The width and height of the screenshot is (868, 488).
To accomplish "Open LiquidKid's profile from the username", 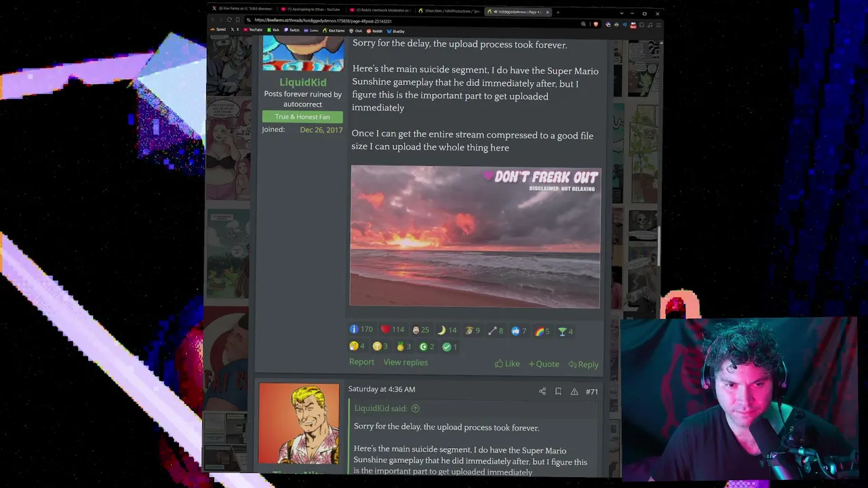I will pyautogui.click(x=302, y=82).
